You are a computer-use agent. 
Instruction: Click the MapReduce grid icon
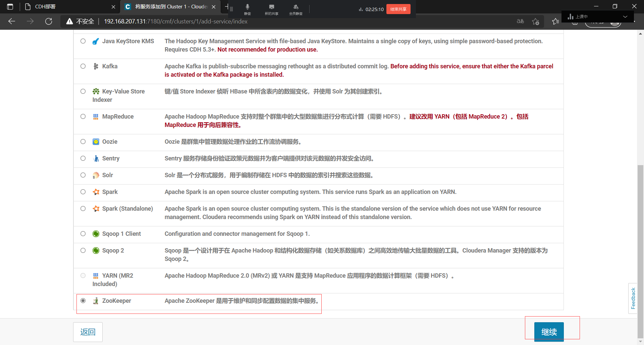click(x=96, y=117)
